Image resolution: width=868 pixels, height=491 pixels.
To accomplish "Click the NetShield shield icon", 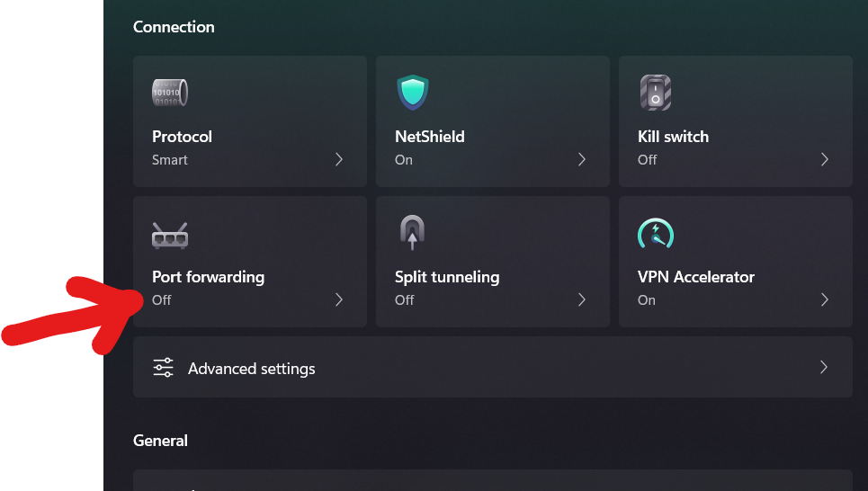I will coord(412,93).
